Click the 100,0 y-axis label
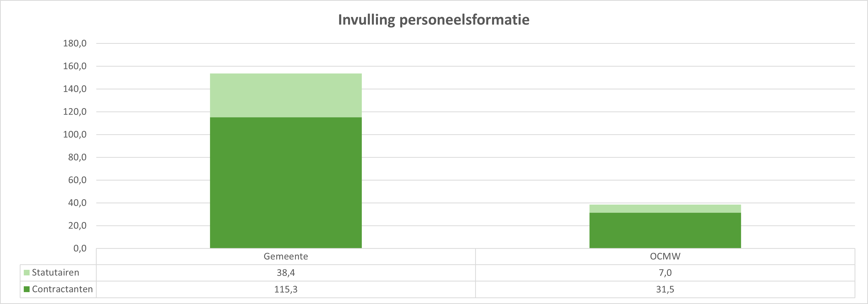 coord(75,134)
